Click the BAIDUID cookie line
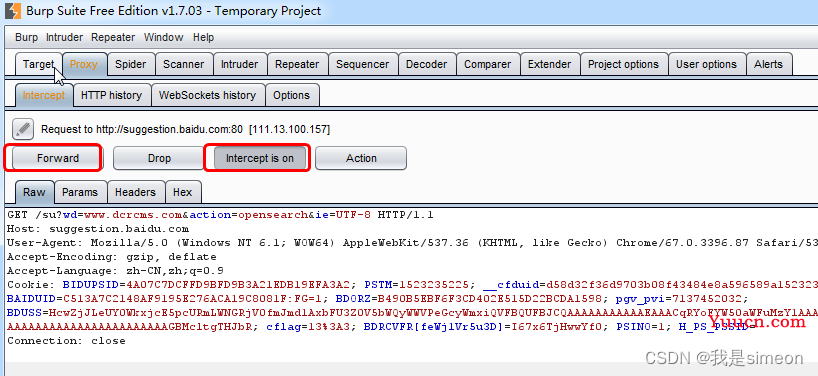Image resolution: width=818 pixels, height=376 pixels. click(x=378, y=299)
